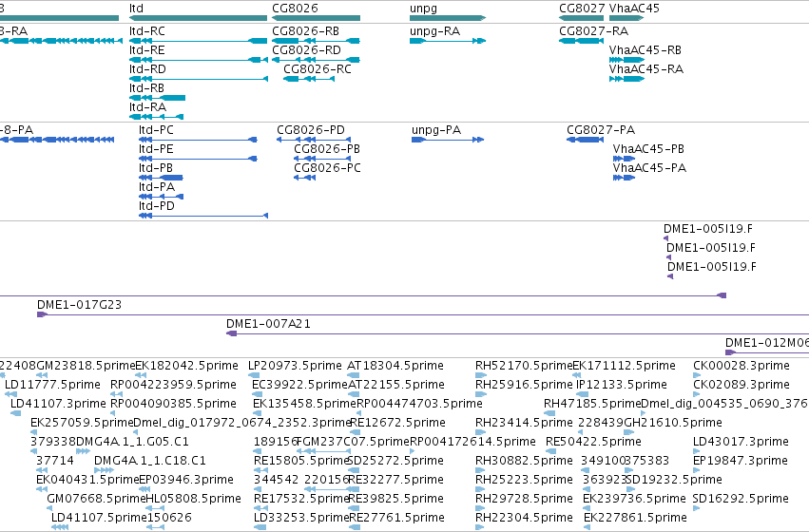The width and height of the screenshot is (809, 532).
Task: Select the DMG4A.1_1.G05.C1 EST label
Action: 132,442
